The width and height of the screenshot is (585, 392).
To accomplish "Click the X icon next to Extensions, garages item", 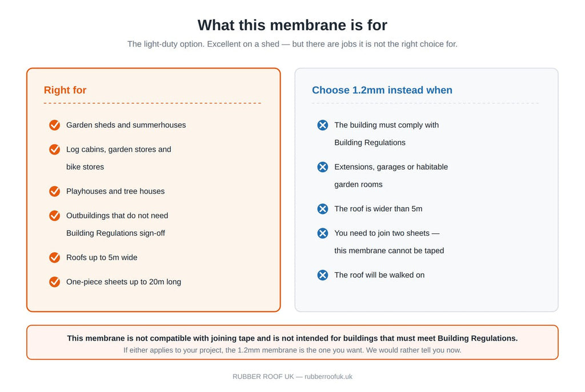I will click(x=323, y=167).
